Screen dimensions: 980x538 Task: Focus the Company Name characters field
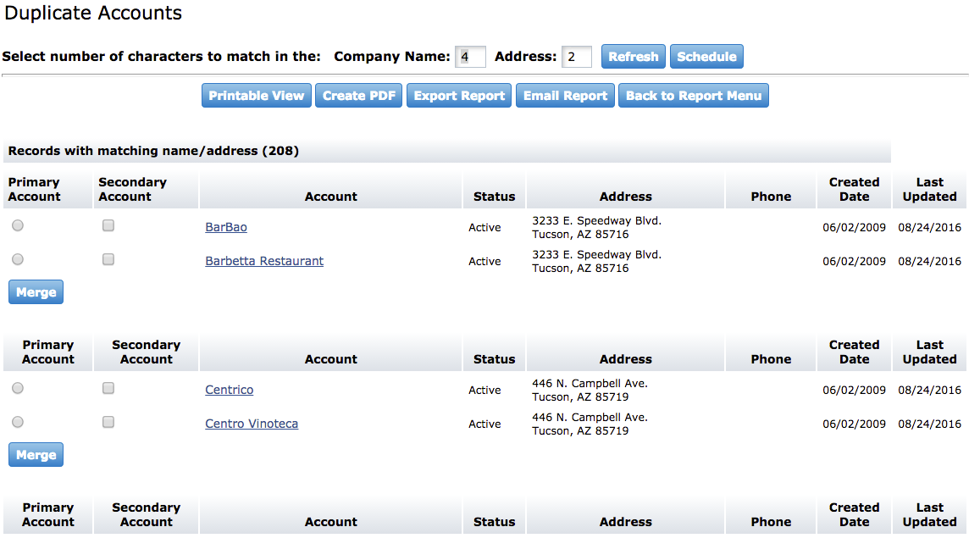pos(470,57)
